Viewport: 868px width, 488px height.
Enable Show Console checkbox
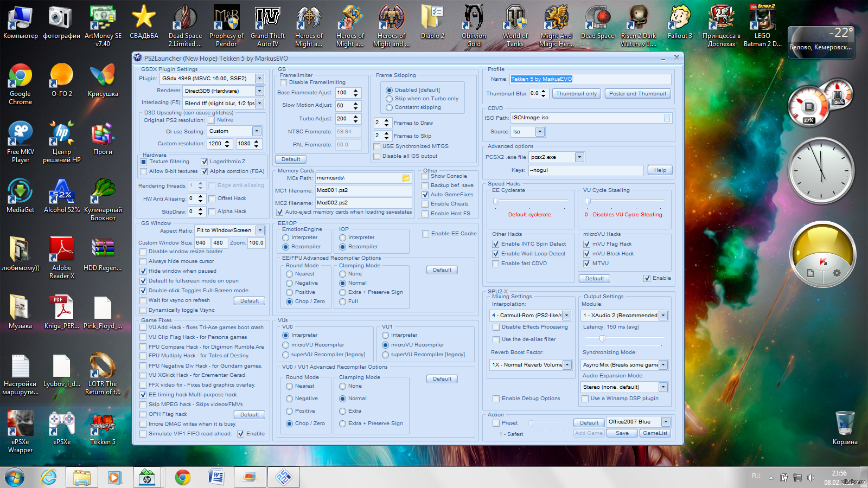point(425,176)
